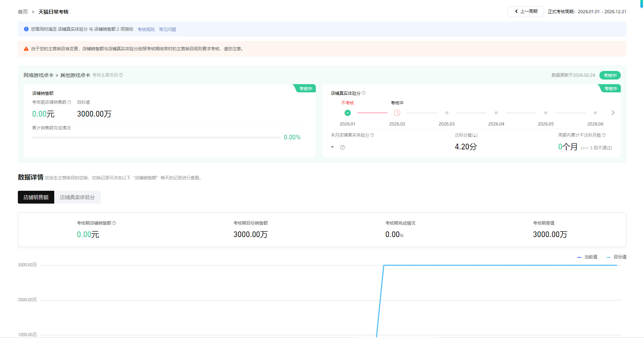644x338 pixels.
Task: Toggle 目标值 series in chart legend
Action: (x=617, y=257)
